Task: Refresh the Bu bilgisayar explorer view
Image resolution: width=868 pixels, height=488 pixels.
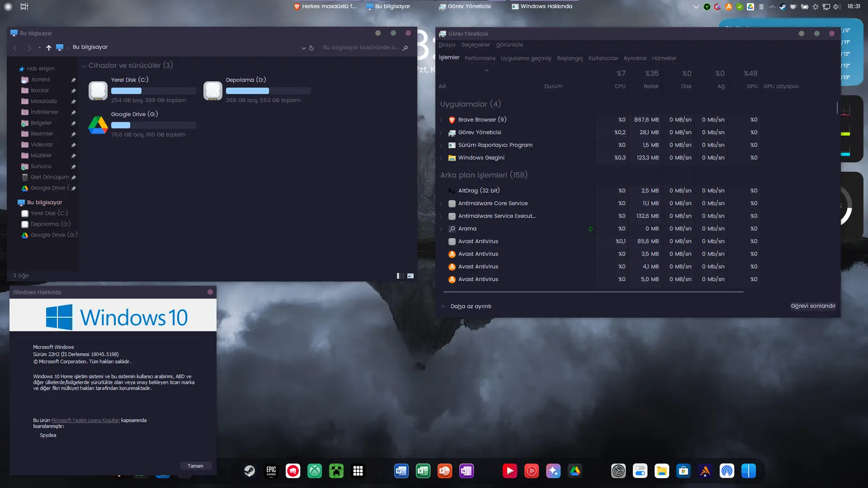Action: tap(311, 48)
